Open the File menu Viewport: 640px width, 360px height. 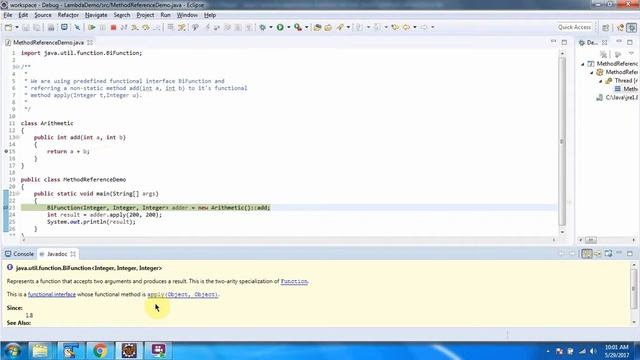point(8,15)
